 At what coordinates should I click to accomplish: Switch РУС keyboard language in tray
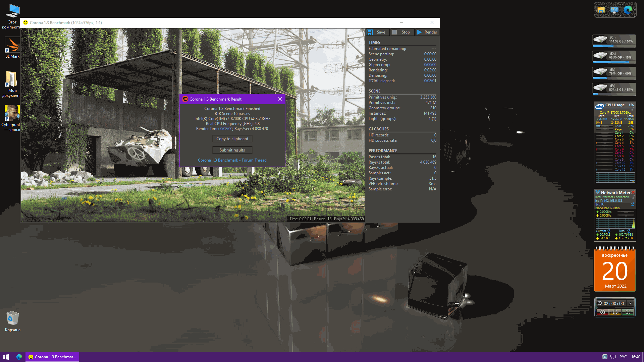point(623,357)
